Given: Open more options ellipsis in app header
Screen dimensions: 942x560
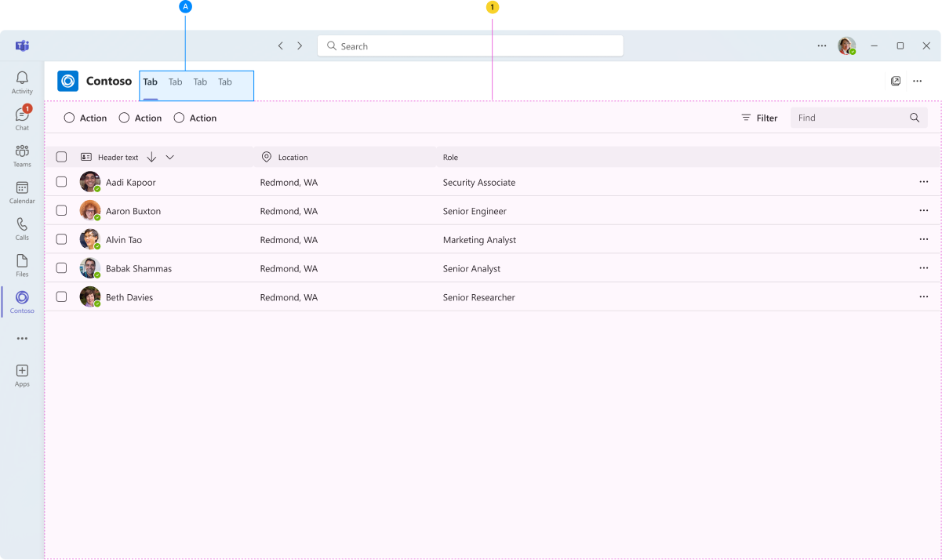Looking at the screenshot, I should click(918, 81).
